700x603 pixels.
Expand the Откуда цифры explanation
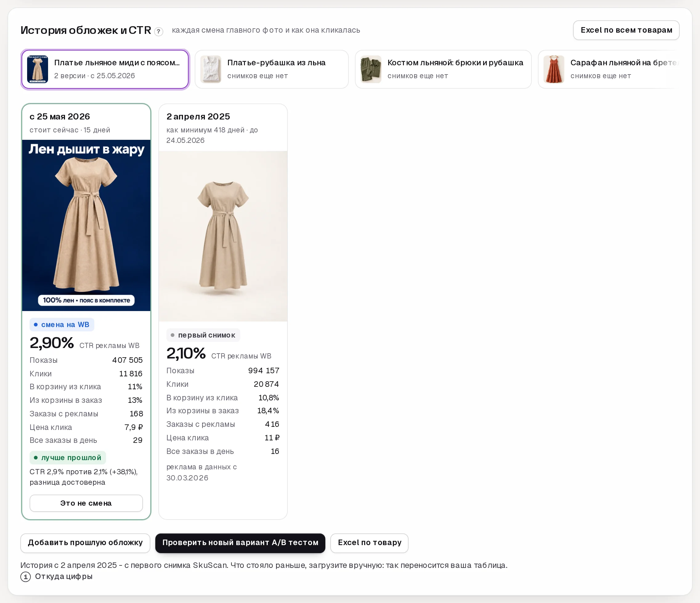63,576
